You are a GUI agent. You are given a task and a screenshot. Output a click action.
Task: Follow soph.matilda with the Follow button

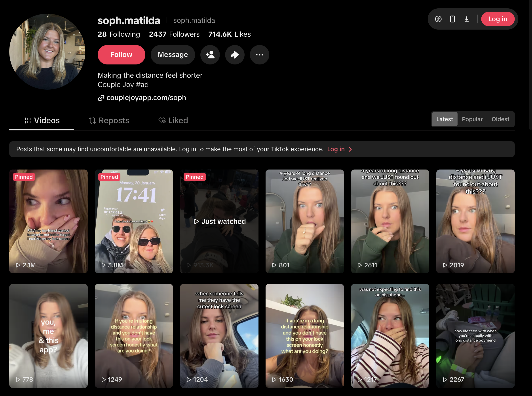[121, 55]
